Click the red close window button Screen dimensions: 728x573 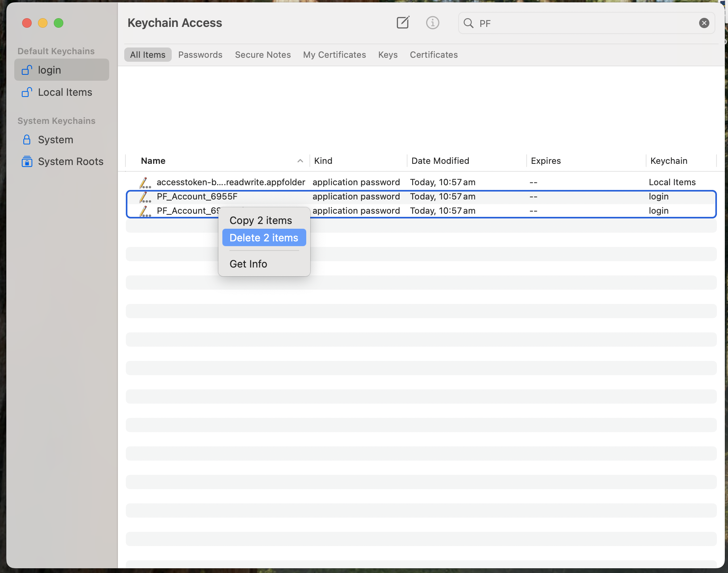[27, 23]
